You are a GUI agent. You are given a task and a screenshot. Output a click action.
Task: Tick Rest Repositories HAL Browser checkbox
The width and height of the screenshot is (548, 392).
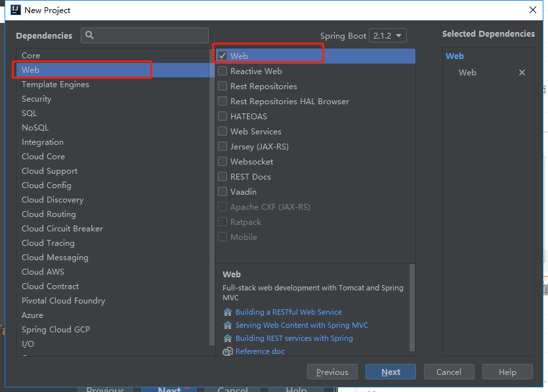click(x=222, y=101)
